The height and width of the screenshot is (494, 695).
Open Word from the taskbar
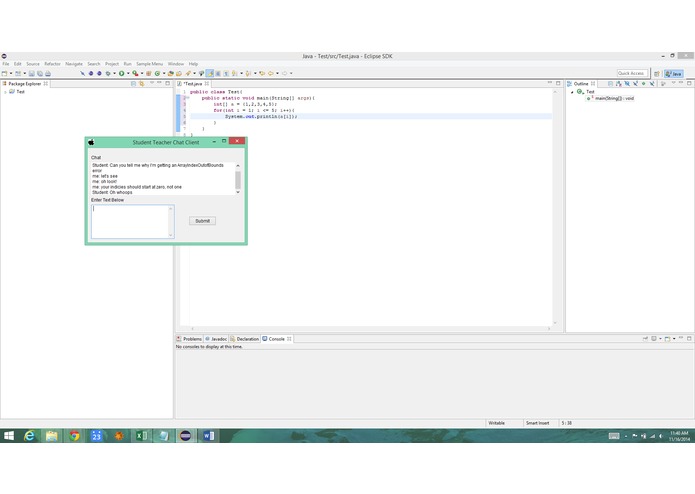point(208,436)
